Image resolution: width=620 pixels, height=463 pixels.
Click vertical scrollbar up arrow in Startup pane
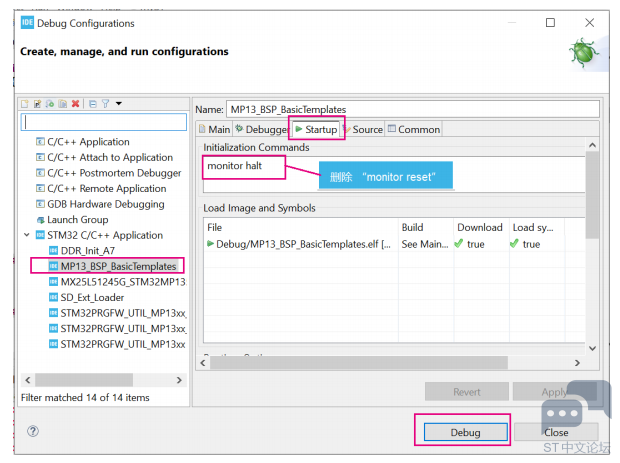[592, 145]
